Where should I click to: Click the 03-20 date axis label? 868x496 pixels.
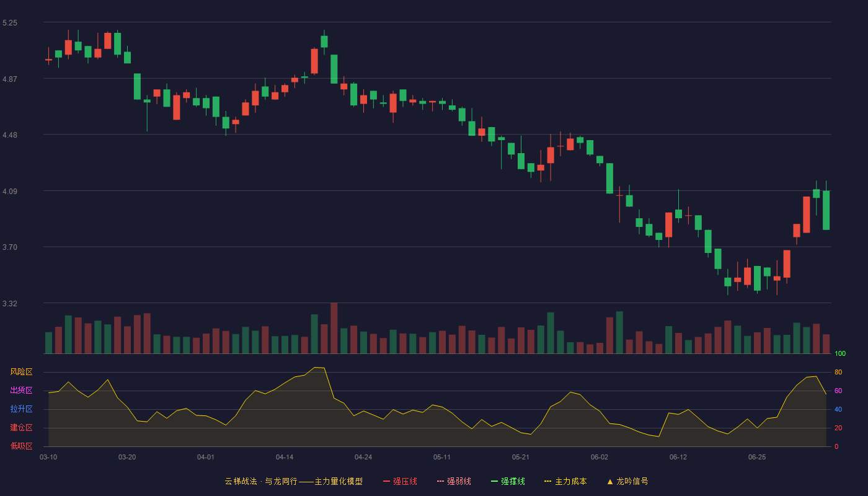(x=127, y=457)
